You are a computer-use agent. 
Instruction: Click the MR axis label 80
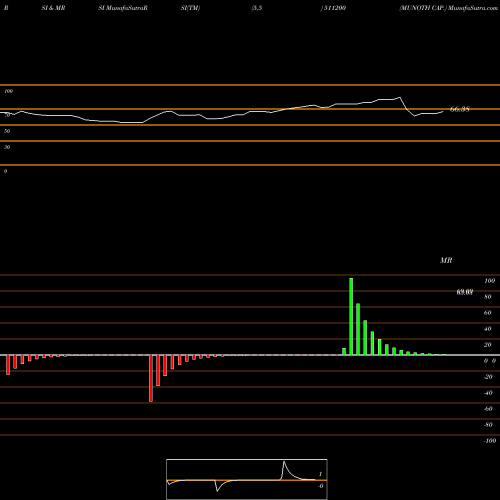click(x=488, y=297)
